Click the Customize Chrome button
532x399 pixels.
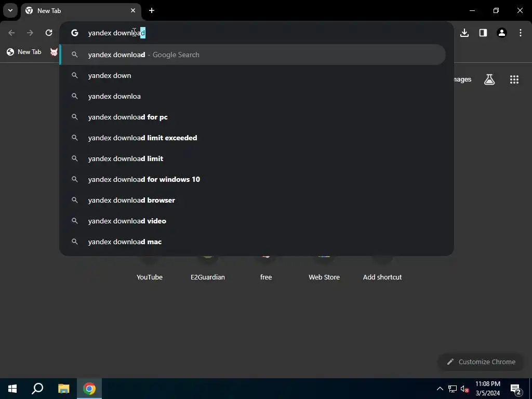481,362
